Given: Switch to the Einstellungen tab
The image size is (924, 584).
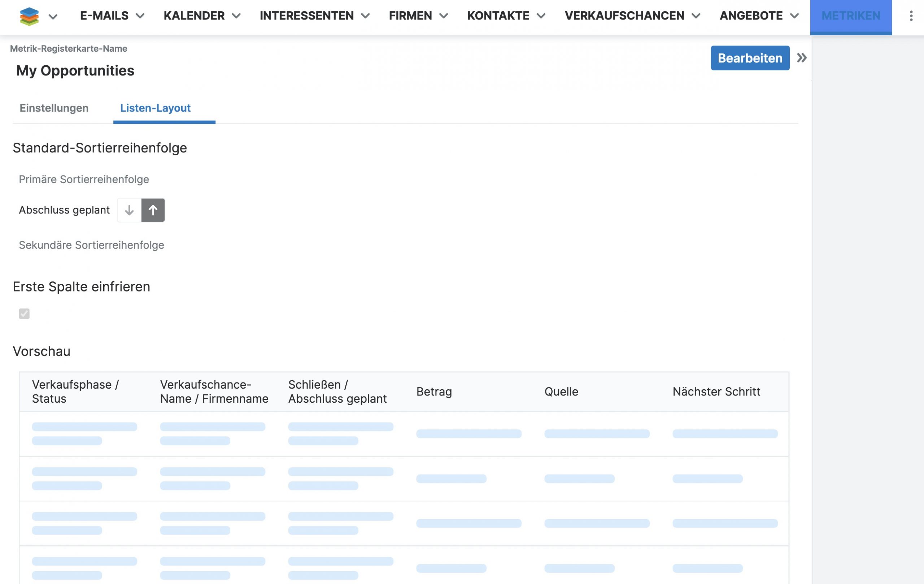Looking at the screenshot, I should (x=54, y=108).
